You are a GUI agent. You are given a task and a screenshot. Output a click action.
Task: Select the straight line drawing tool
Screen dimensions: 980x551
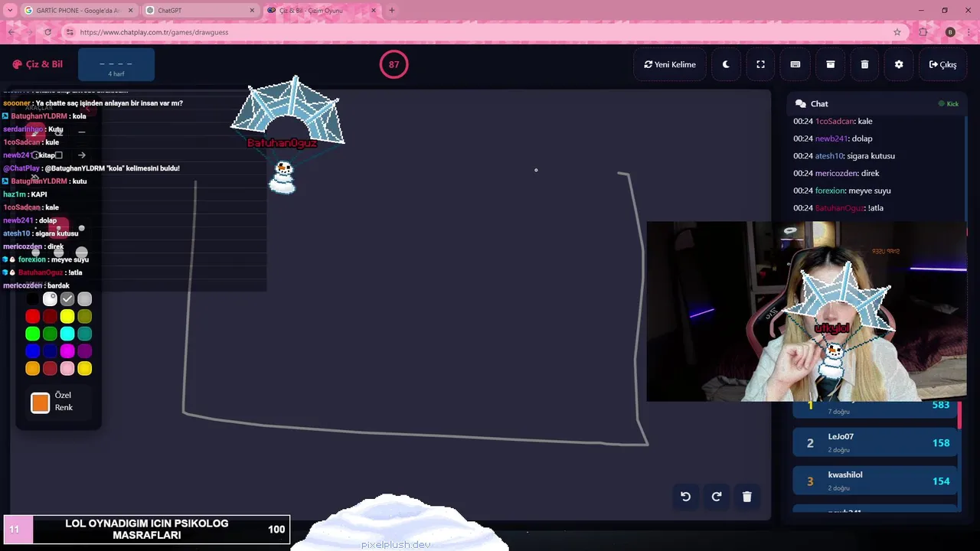(x=82, y=132)
